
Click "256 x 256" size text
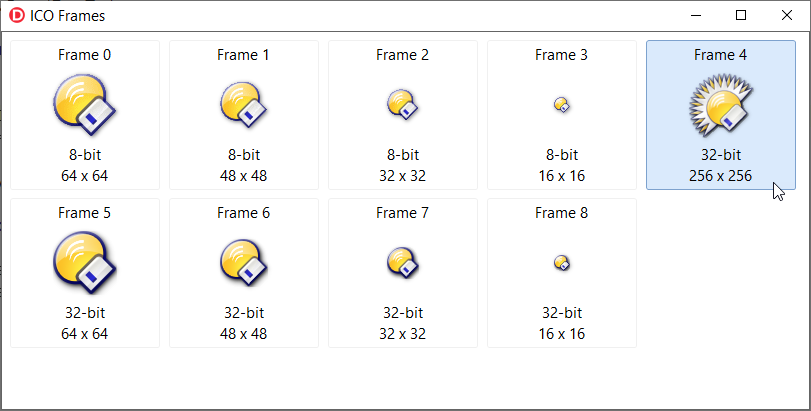point(720,176)
